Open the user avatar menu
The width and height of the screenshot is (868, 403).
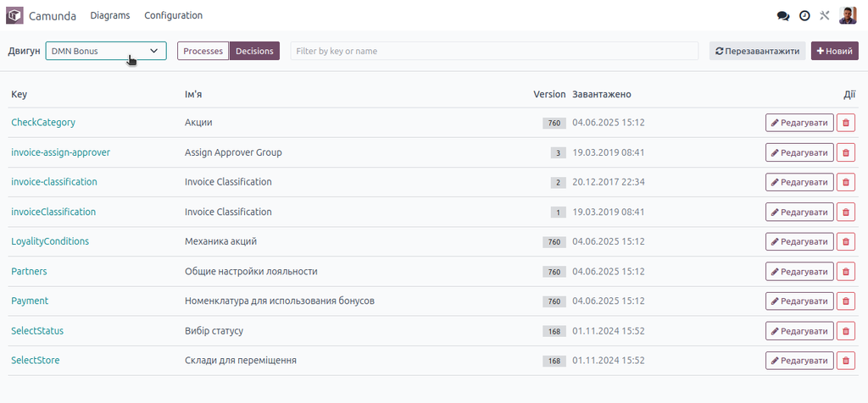point(848,15)
